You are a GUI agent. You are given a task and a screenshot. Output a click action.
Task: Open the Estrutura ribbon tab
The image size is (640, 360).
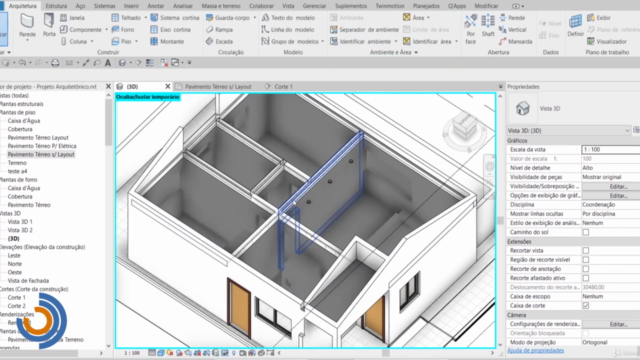56,6
